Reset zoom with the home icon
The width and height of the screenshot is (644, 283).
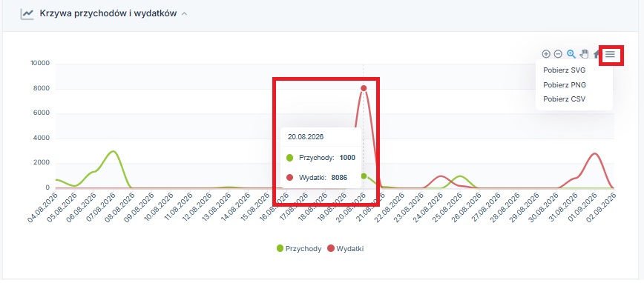tap(597, 54)
